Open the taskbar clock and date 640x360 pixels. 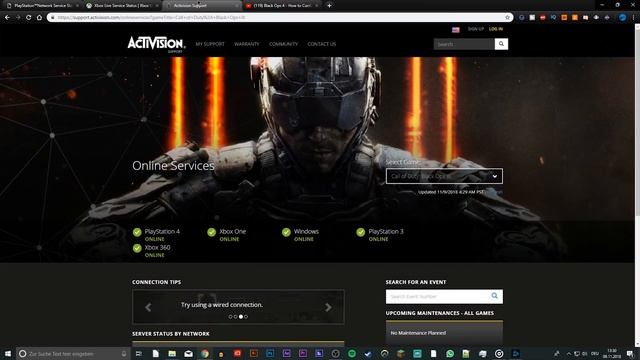pos(612,353)
